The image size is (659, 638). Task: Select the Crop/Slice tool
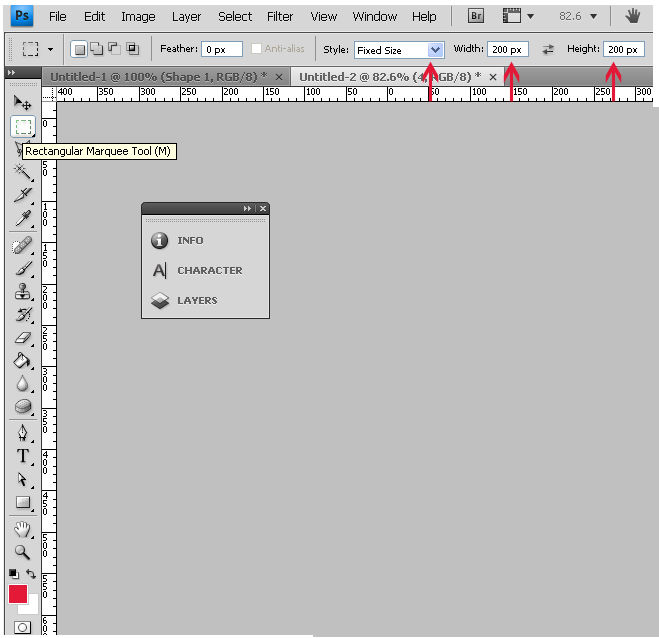(22, 195)
